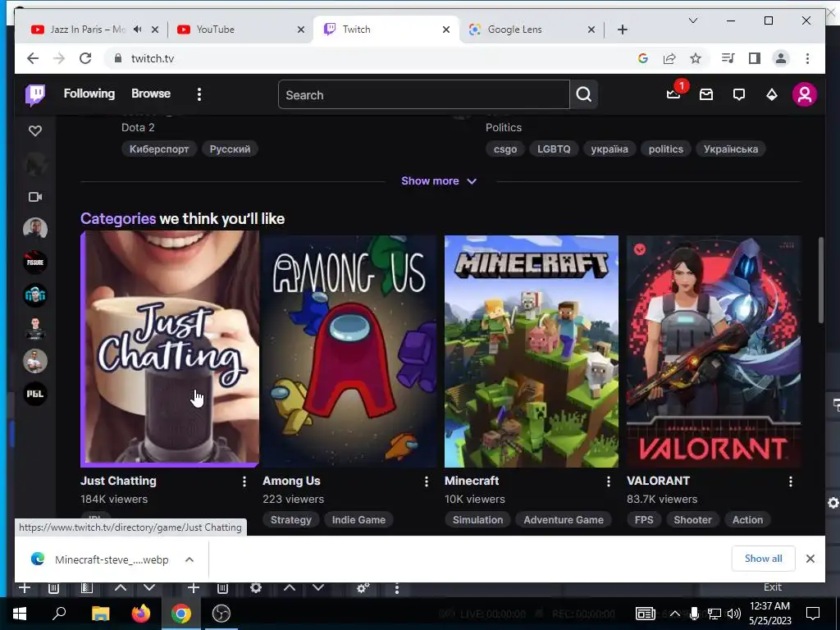Open Chrome three-dot menu
Screen dimensions: 840x630
[x=807, y=58]
